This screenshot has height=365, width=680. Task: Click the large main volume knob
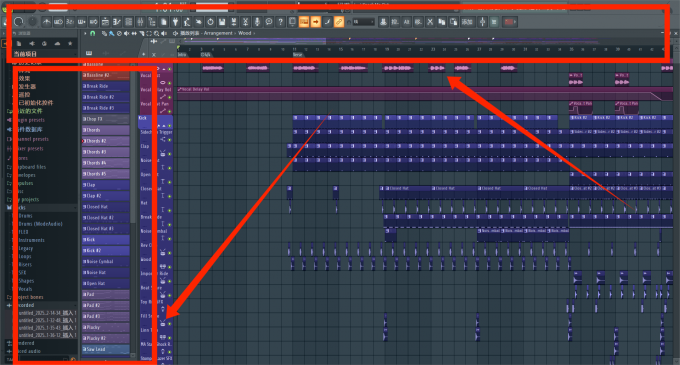(18, 22)
